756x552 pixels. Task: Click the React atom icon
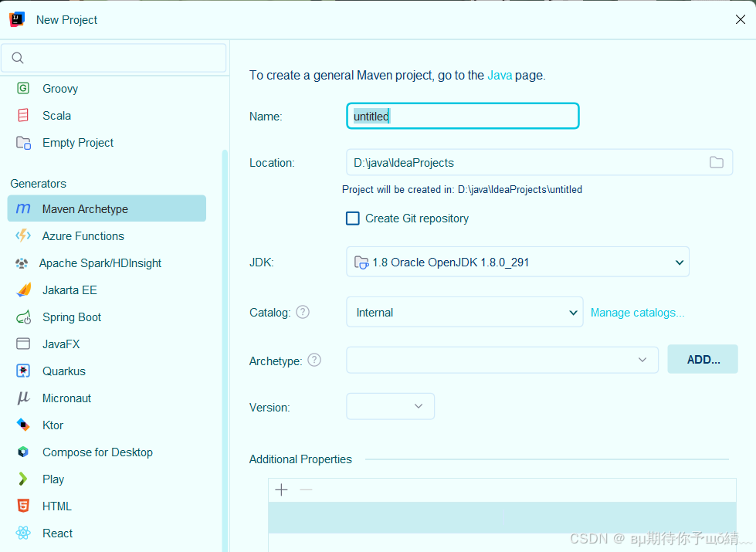(23, 533)
